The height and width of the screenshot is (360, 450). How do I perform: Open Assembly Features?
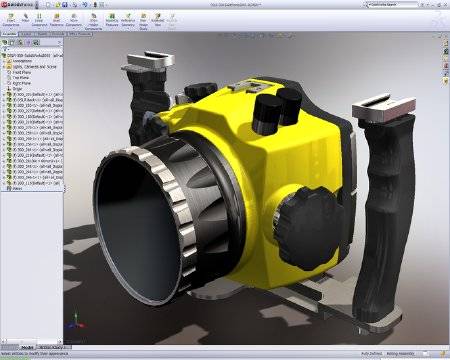[112, 19]
